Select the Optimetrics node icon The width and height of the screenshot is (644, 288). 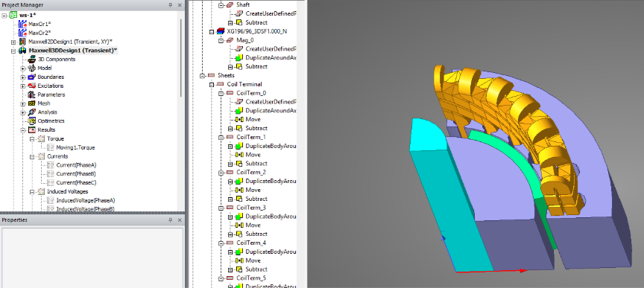(x=31, y=121)
